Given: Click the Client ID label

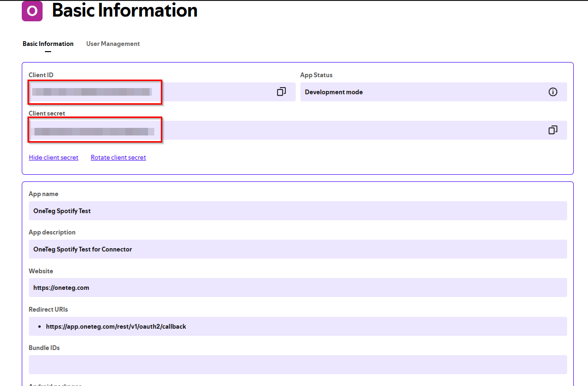Looking at the screenshot, I should pos(41,75).
